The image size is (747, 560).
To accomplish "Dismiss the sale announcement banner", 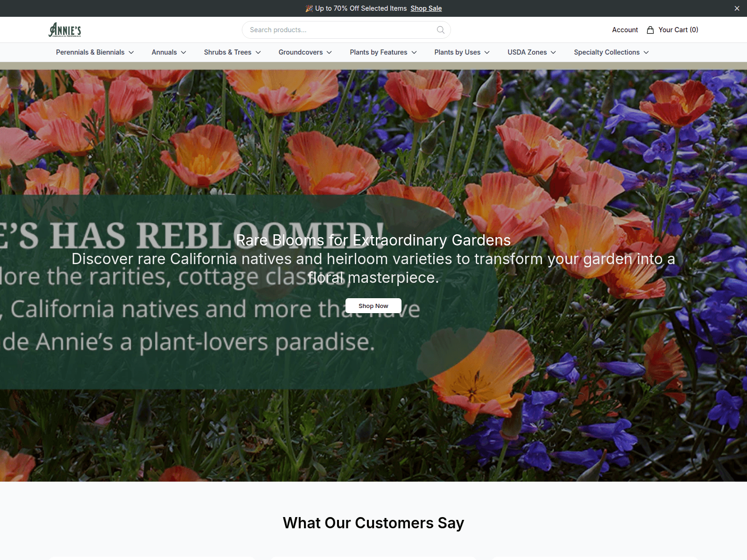I will pos(737,8).
